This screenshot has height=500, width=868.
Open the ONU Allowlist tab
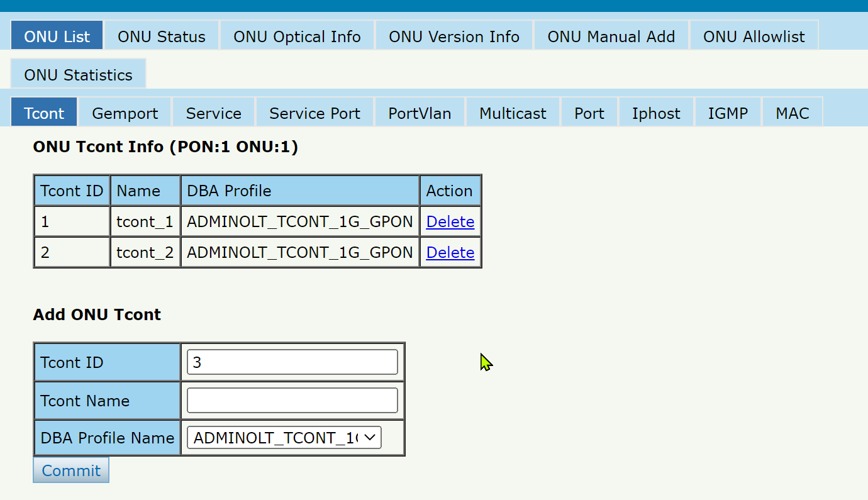754,36
